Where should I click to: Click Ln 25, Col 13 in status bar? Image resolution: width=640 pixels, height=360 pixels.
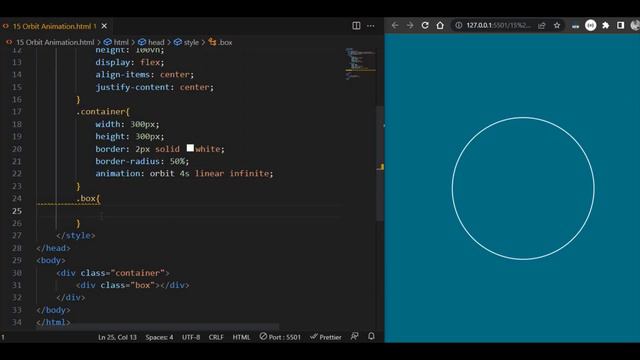pos(117,337)
